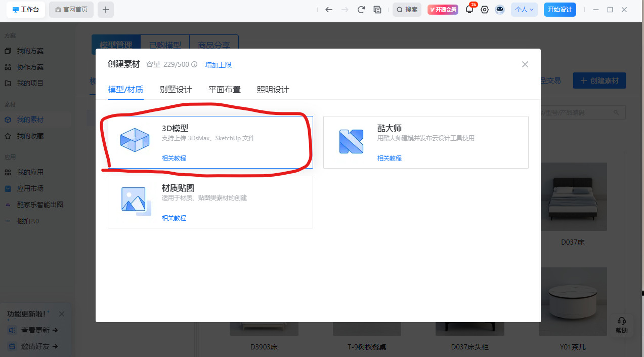Open 相关教程 under 酷大师
Viewport: 644px width, 357px height.
(x=390, y=158)
